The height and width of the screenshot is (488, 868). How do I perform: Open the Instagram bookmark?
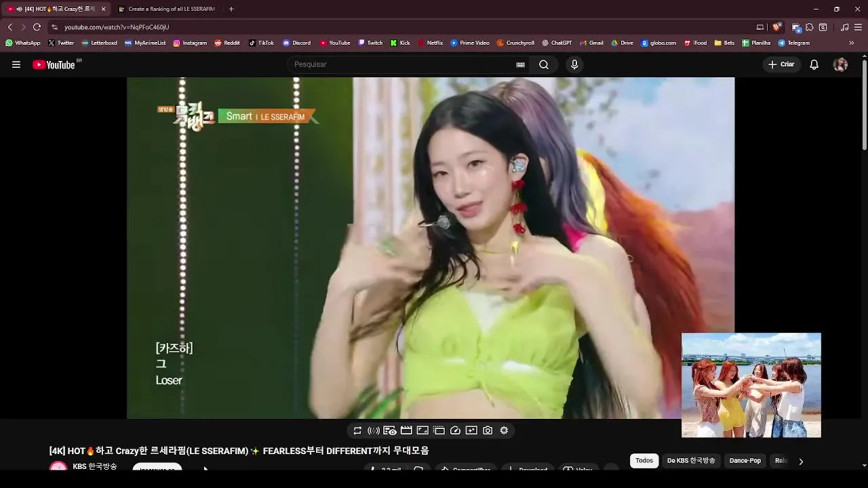pyautogui.click(x=190, y=43)
